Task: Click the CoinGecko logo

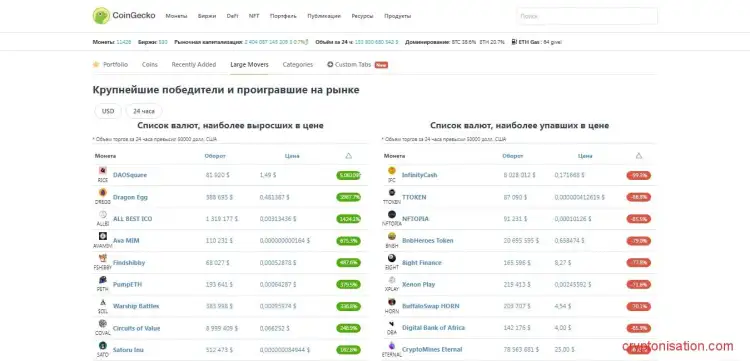Action: pos(124,16)
